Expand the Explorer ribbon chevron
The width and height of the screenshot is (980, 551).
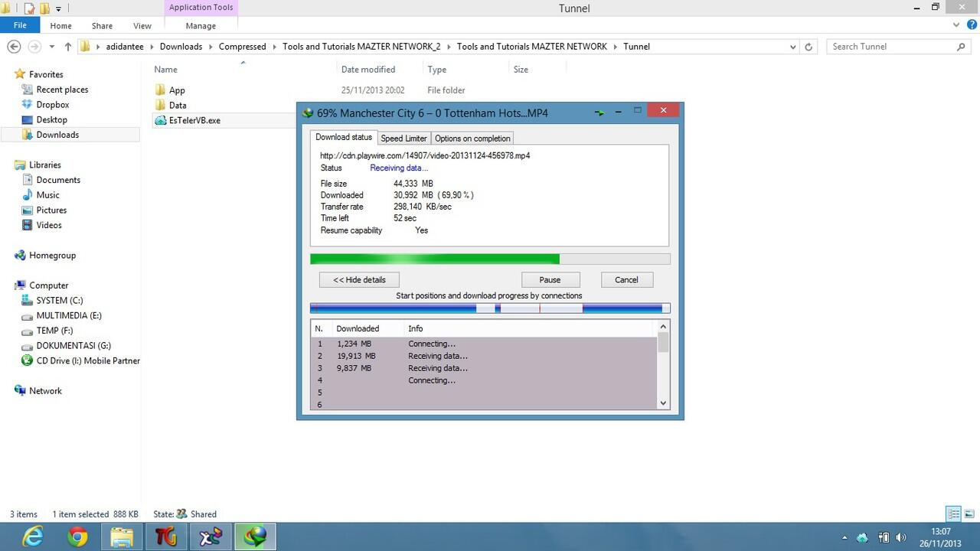click(x=955, y=25)
